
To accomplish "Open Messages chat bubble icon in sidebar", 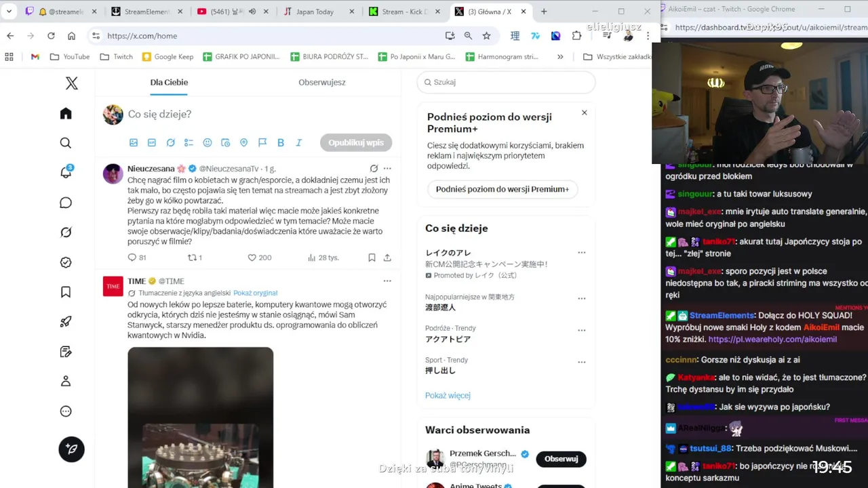I will [x=66, y=203].
